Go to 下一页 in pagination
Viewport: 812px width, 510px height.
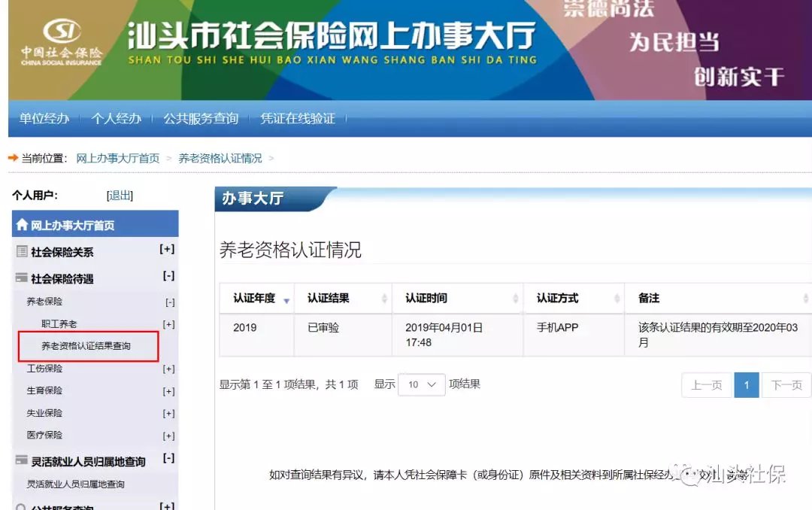click(x=786, y=385)
